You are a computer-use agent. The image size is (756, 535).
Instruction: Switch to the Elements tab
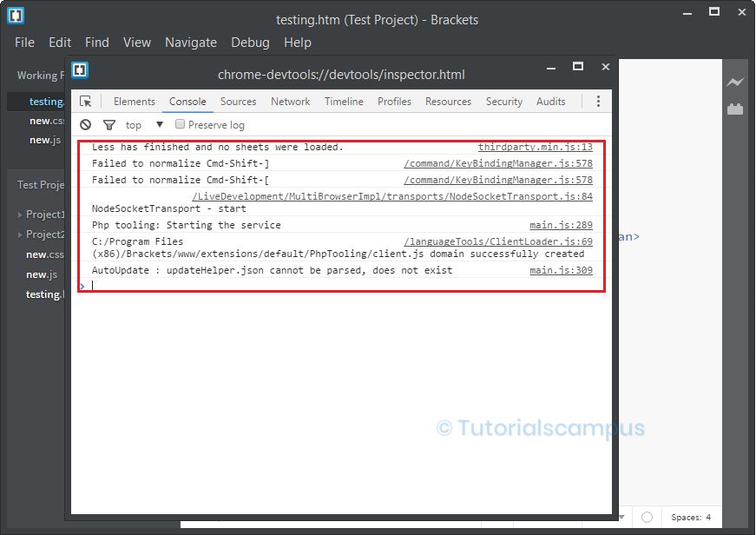pyautogui.click(x=134, y=102)
